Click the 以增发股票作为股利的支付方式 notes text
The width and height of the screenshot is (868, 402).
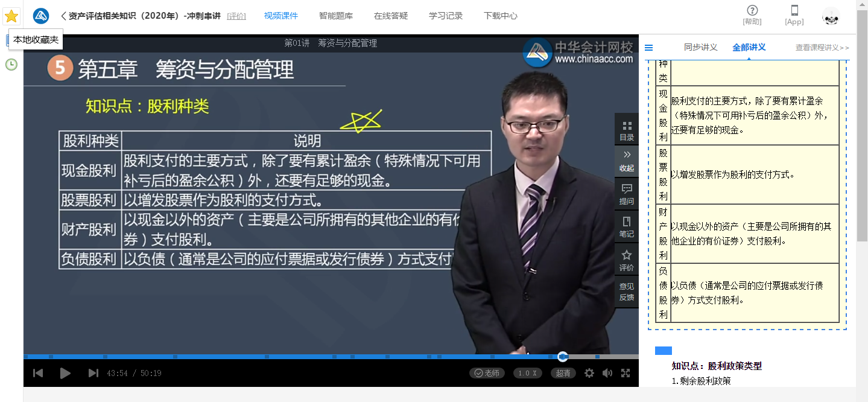click(x=733, y=174)
